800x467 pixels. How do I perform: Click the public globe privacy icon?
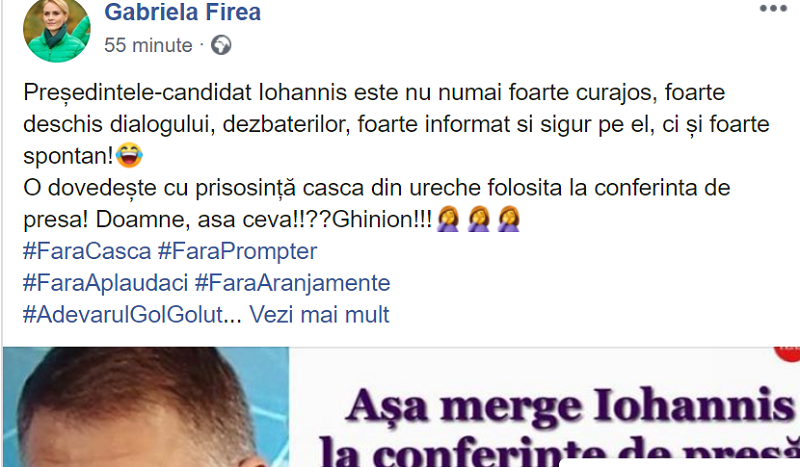coord(221,45)
